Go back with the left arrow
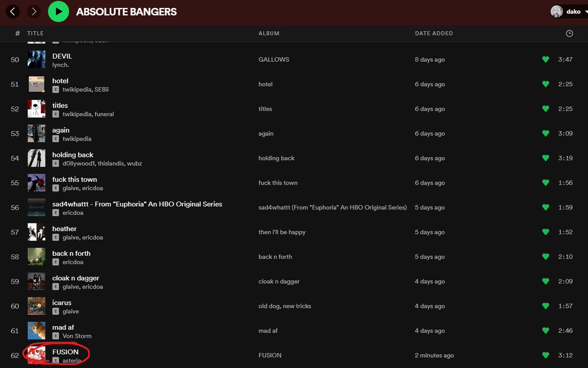The width and height of the screenshot is (588, 368). point(13,11)
